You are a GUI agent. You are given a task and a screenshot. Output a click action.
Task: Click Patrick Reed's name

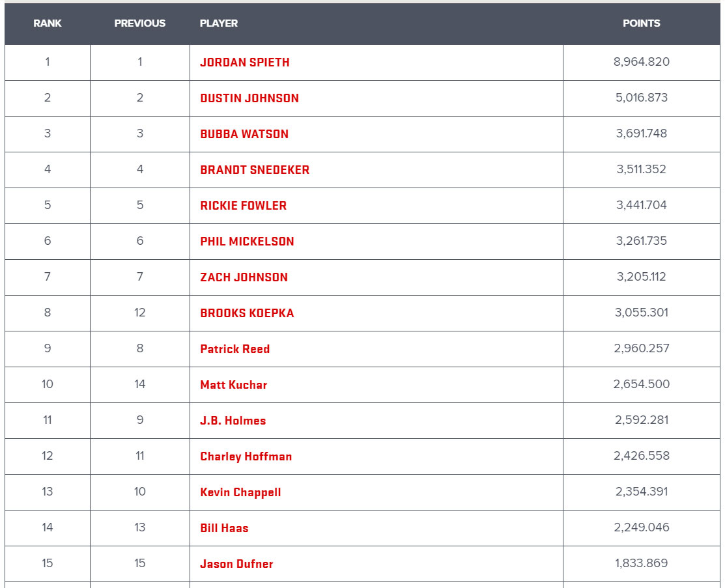235,349
